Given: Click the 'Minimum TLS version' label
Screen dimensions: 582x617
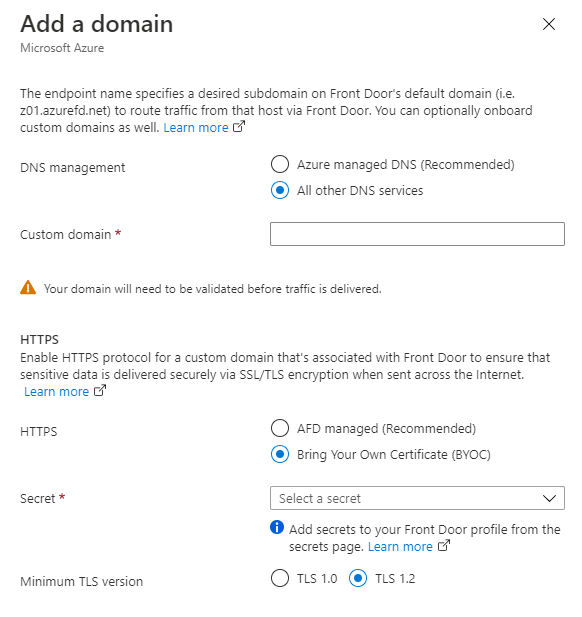Looking at the screenshot, I should click(81, 582).
